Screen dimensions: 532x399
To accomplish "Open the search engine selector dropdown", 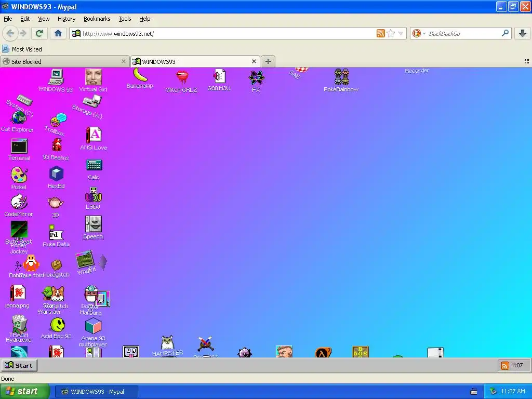I will (419, 33).
